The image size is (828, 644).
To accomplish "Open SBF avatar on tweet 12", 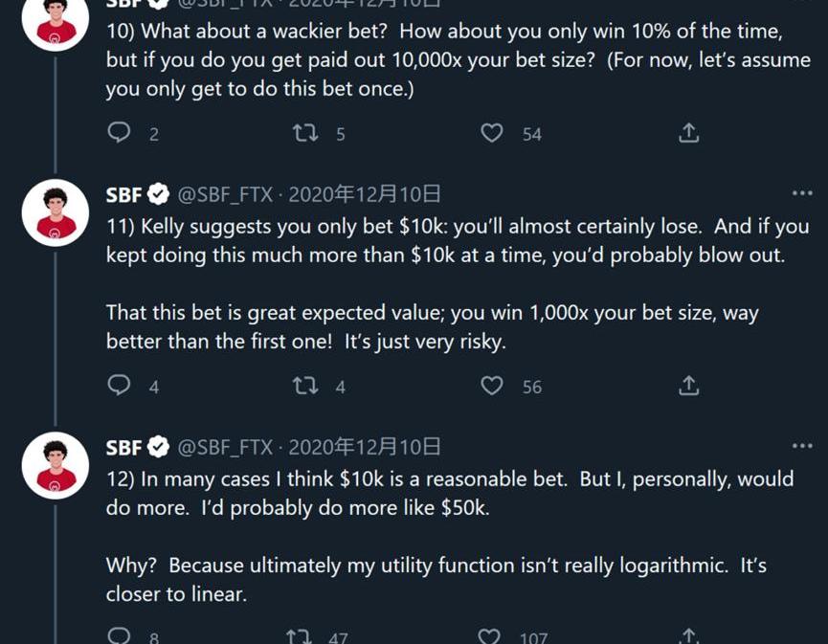I will point(56,464).
